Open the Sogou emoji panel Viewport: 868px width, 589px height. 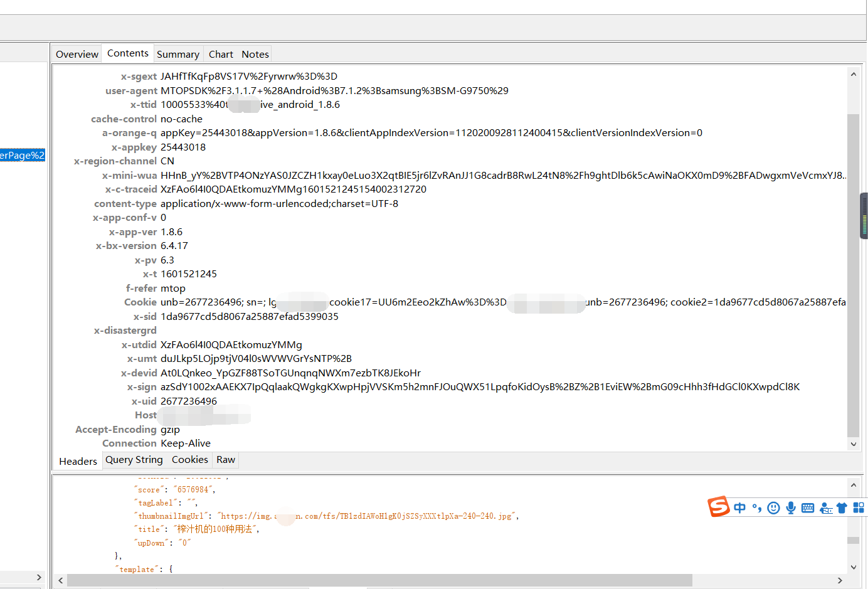click(x=773, y=507)
